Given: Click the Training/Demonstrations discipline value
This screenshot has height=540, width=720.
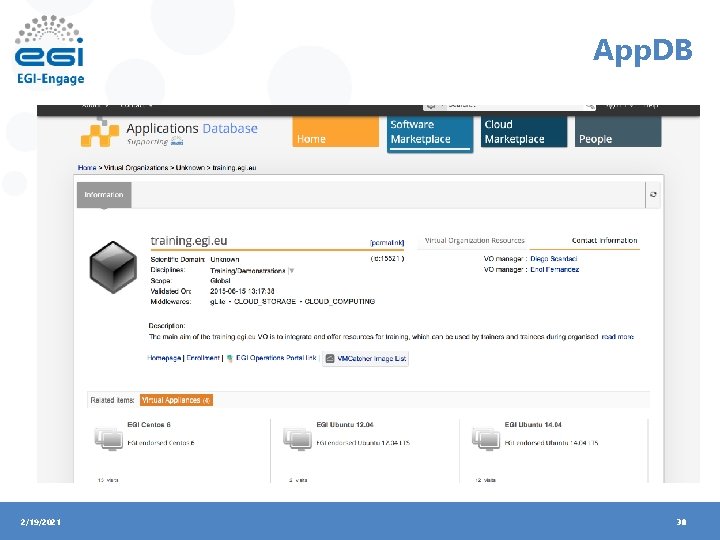Looking at the screenshot, I should click(x=248, y=271).
